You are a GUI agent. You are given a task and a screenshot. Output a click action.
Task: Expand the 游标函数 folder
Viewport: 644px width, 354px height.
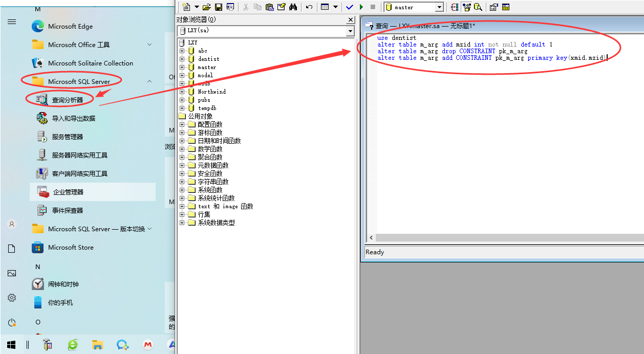182,132
